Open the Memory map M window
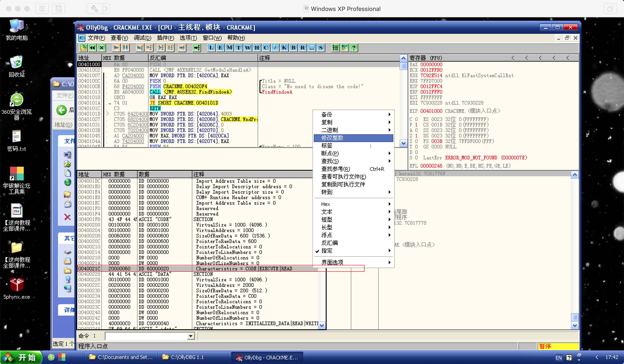This screenshot has width=624, height=364. pos(229,48)
